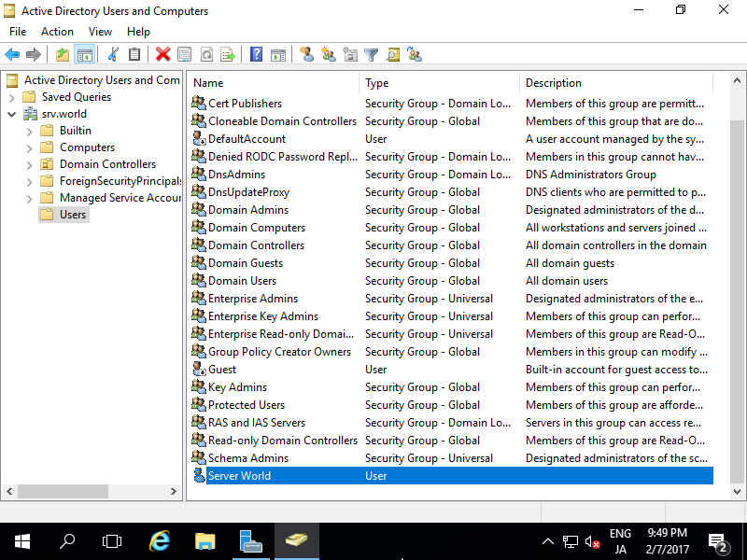747x560 pixels.
Task: Select the Key Admins group row
Action: [x=452, y=386]
